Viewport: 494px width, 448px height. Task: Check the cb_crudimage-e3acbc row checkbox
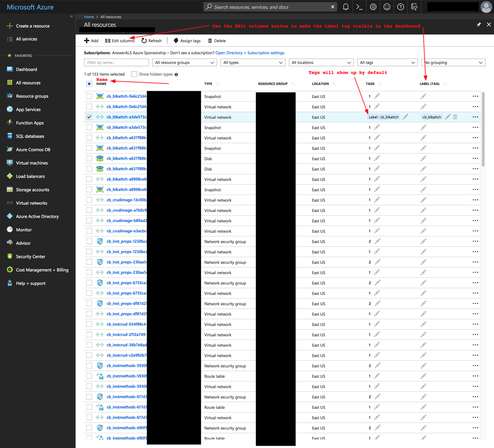click(89, 231)
